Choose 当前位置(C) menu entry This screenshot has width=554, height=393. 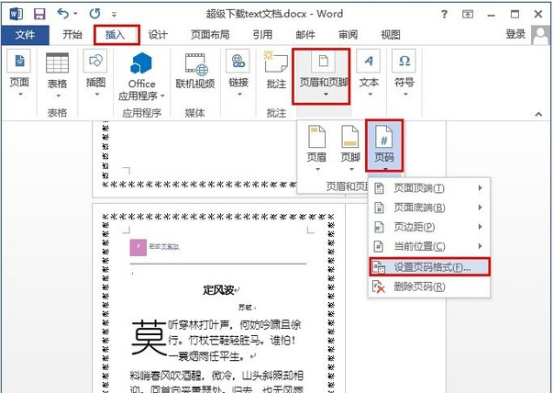click(x=429, y=246)
